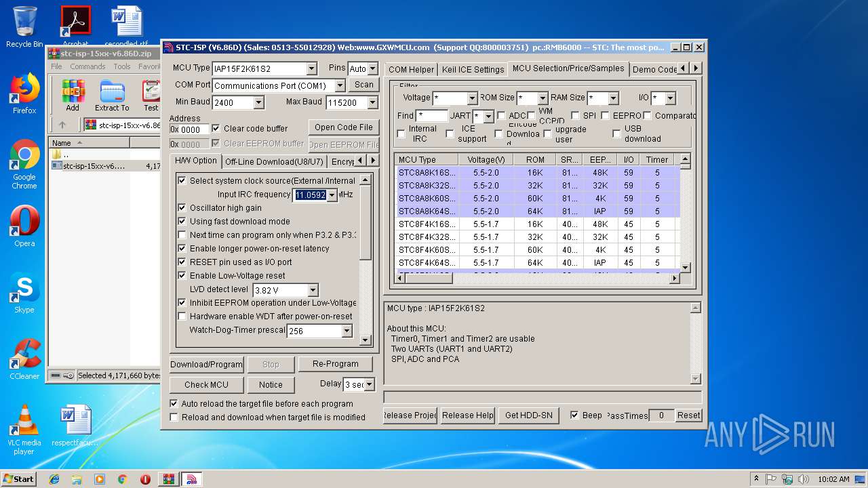The width and height of the screenshot is (868, 488).
Task: Click Extract To icon in WinRAR
Action: pos(112,96)
